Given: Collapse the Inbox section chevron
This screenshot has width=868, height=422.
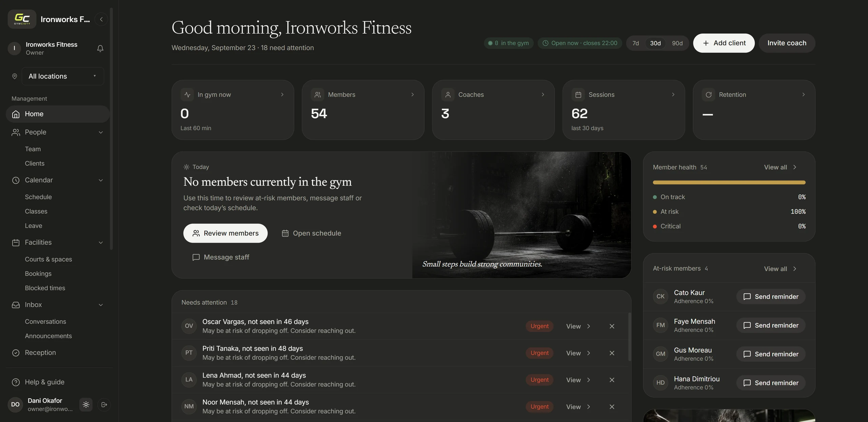Looking at the screenshot, I should [x=101, y=305].
